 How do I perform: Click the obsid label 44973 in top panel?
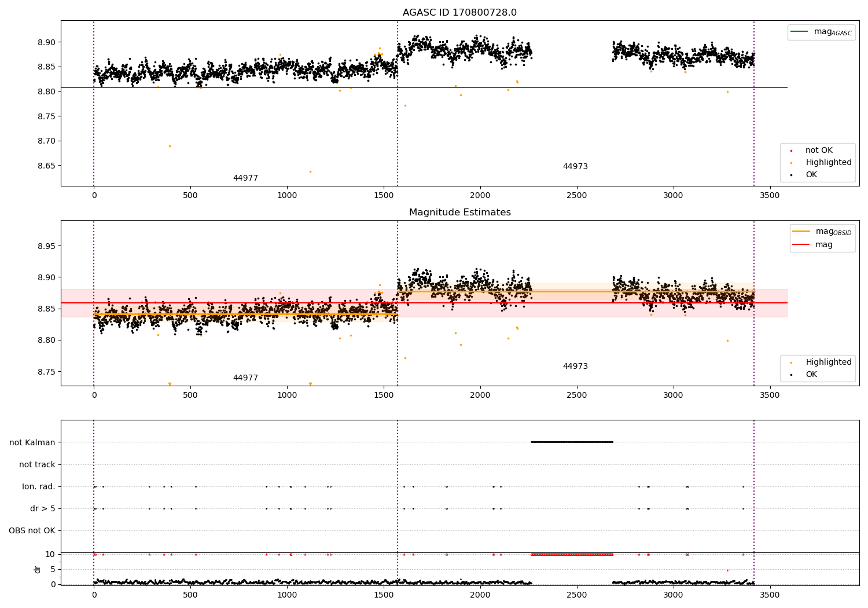575,167
